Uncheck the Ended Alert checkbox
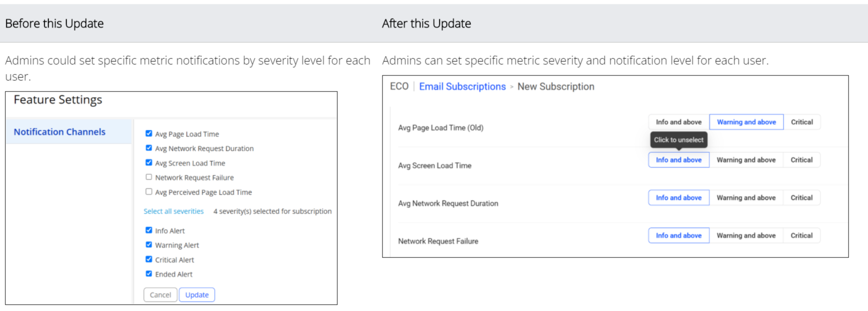868x311 pixels. [149, 274]
